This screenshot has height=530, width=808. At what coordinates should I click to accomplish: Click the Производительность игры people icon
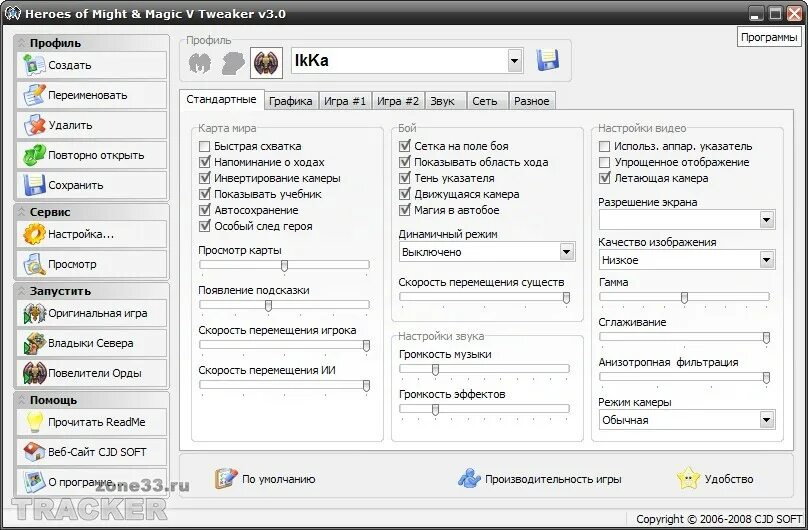pos(469,478)
